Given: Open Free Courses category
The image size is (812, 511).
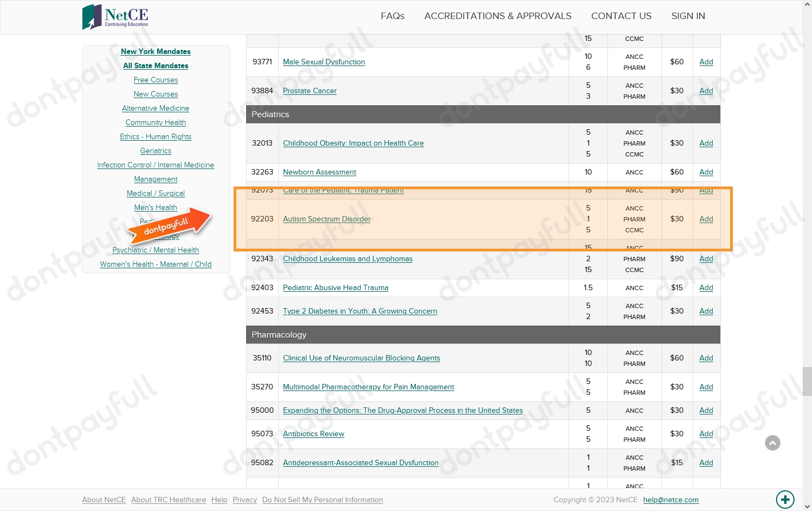Looking at the screenshot, I should coord(156,80).
